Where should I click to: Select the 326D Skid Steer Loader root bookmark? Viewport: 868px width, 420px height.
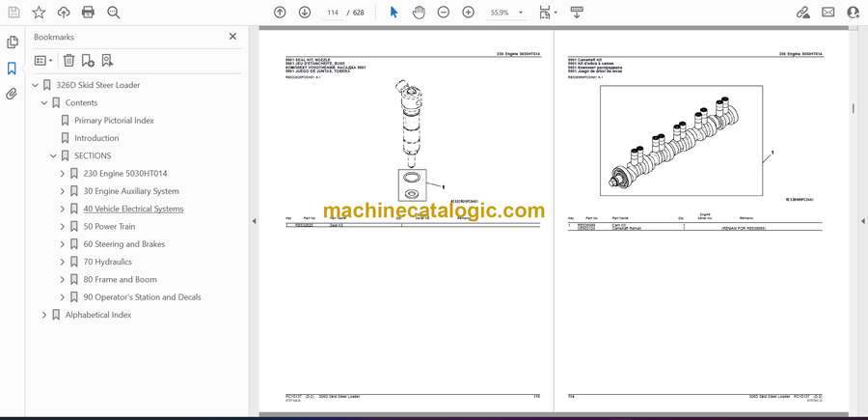click(98, 85)
